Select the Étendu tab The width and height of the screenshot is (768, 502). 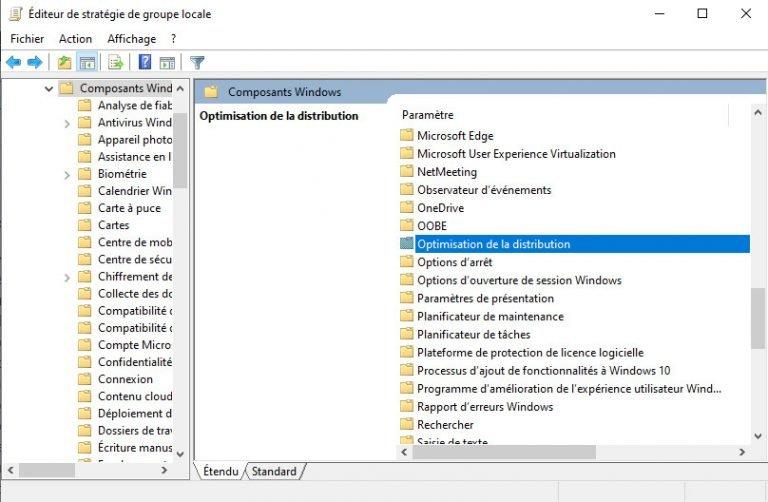(x=221, y=471)
